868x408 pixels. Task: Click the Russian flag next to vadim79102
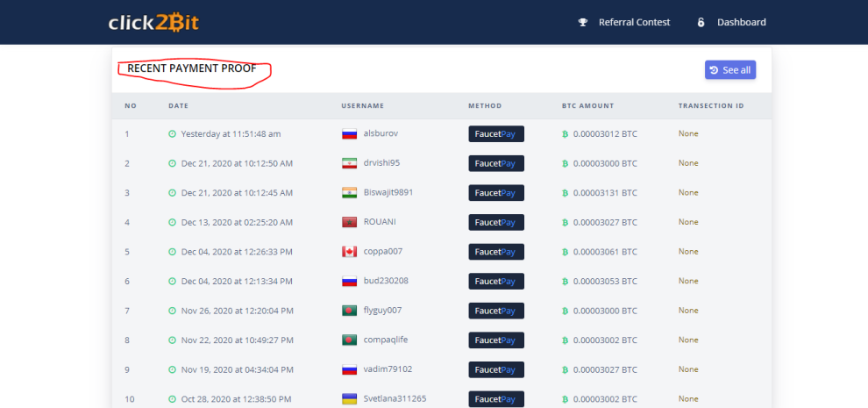pyautogui.click(x=349, y=369)
